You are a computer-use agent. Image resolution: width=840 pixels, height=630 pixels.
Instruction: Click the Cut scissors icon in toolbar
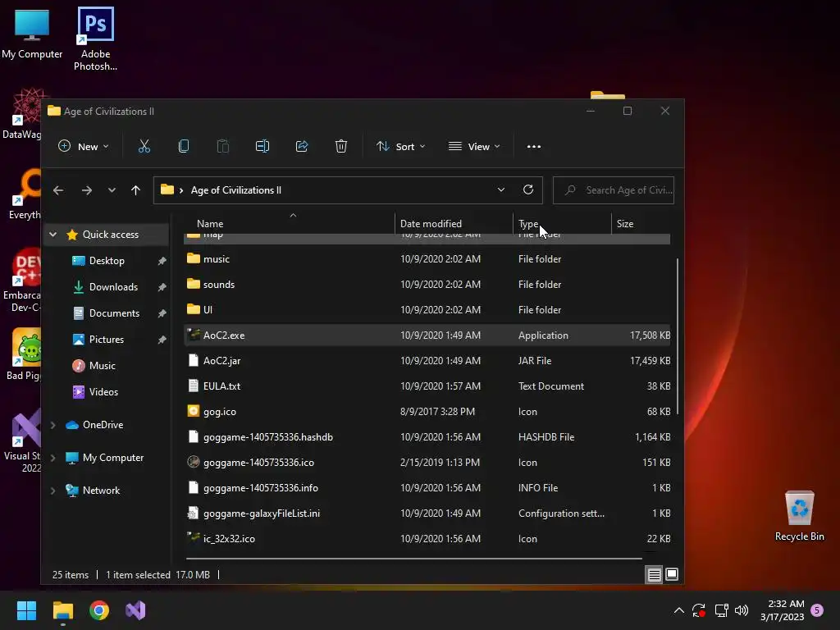tap(144, 146)
